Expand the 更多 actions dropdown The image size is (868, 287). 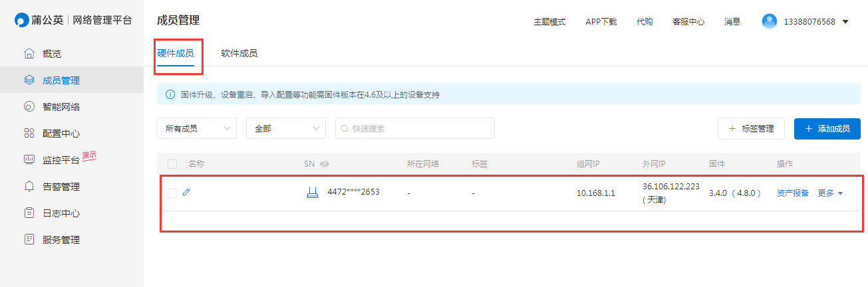click(830, 193)
